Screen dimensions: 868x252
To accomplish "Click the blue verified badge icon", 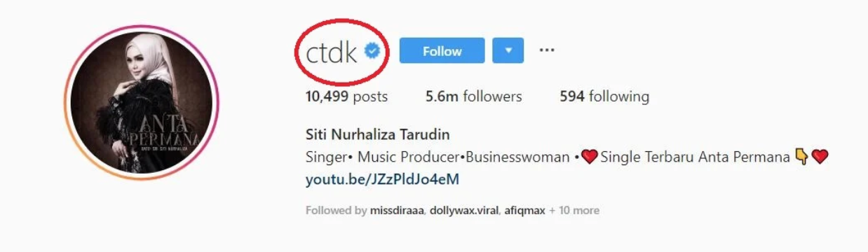I will pos(372,50).
